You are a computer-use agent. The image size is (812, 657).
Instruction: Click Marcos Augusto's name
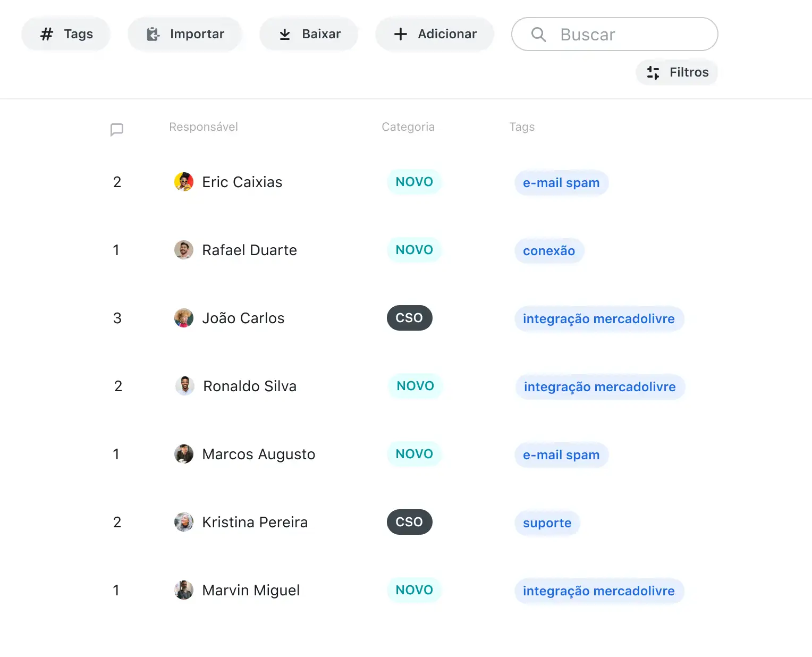[259, 454]
